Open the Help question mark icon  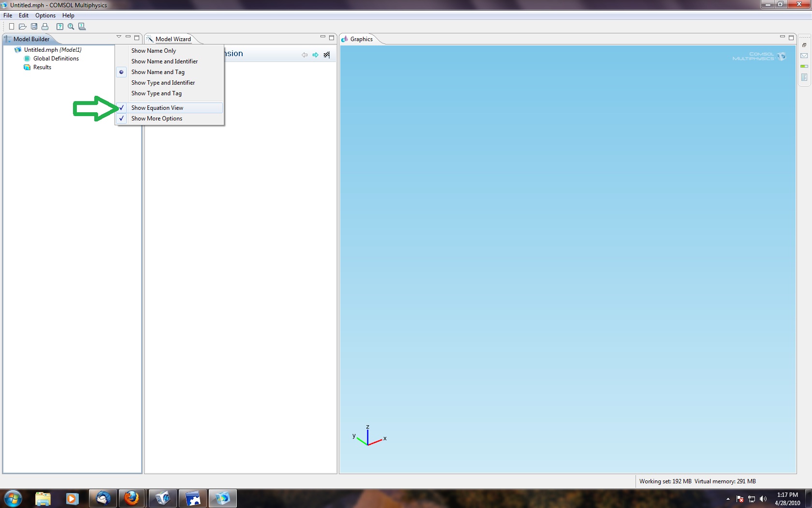click(x=60, y=27)
